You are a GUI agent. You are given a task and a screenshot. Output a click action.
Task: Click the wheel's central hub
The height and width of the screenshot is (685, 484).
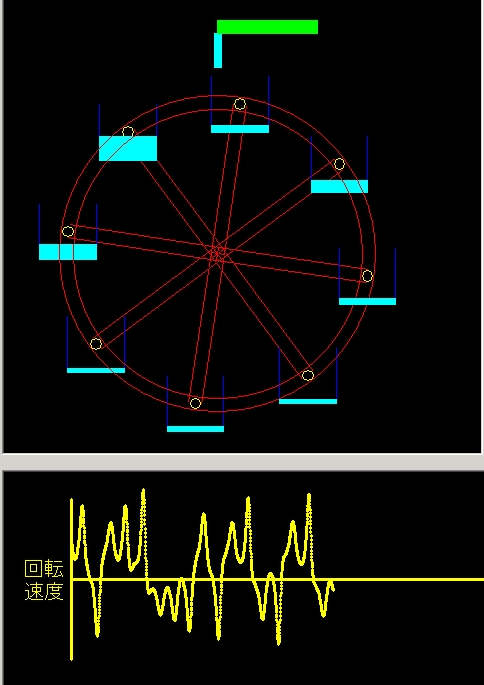tap(217, 254)
